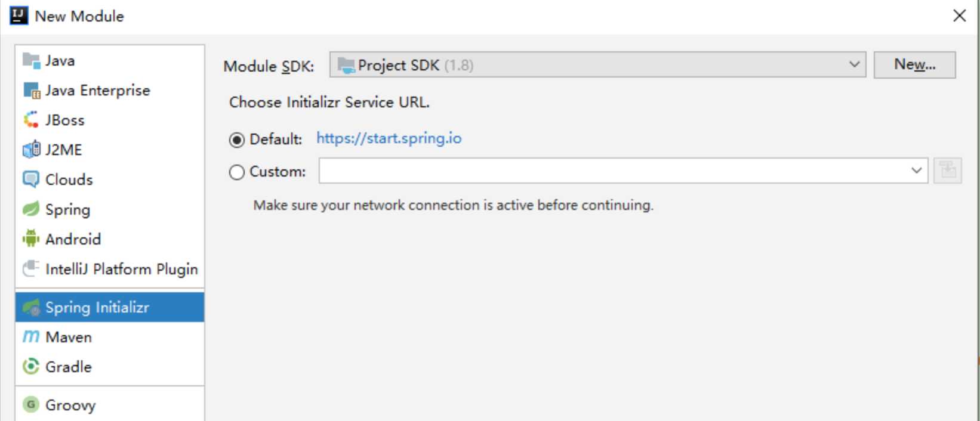The width and height of the screenshot is (980, 421).
Task: Click the New... SDK button
Action: point(914,64)
